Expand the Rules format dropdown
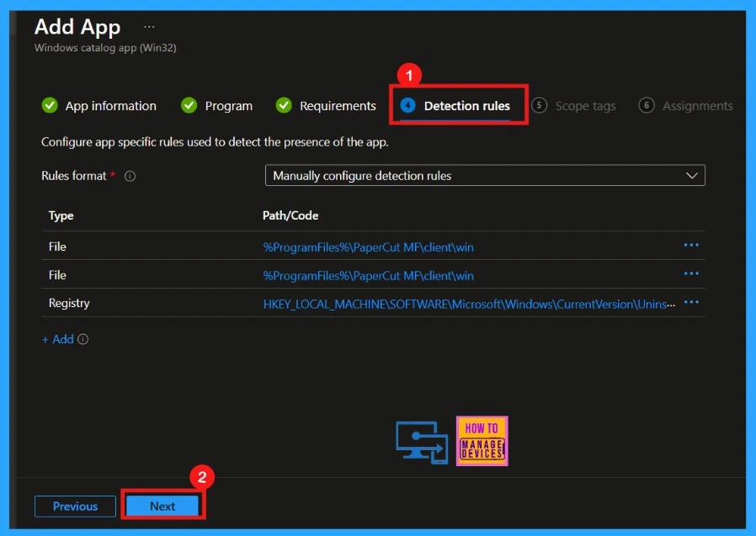756x536 pixels. [x=485, y=176]
